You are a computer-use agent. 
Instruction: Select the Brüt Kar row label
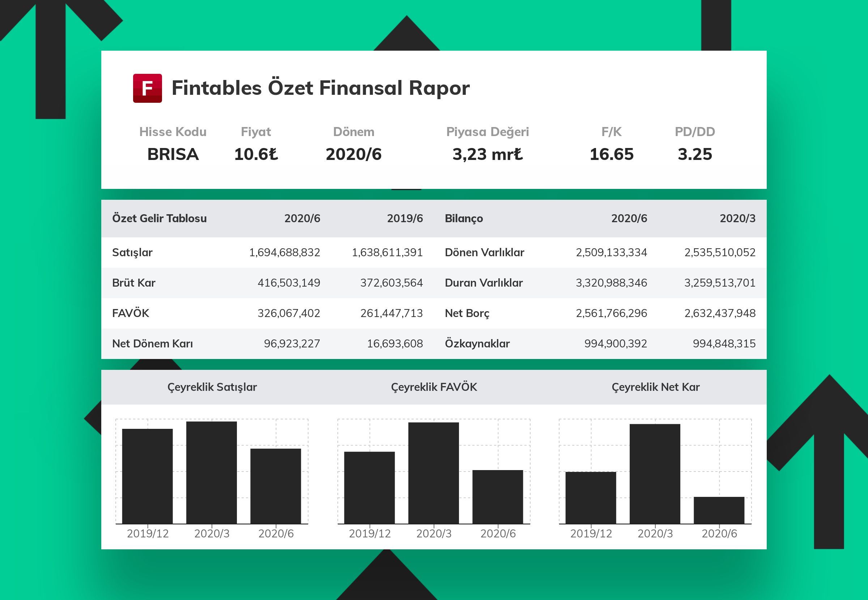134,283
